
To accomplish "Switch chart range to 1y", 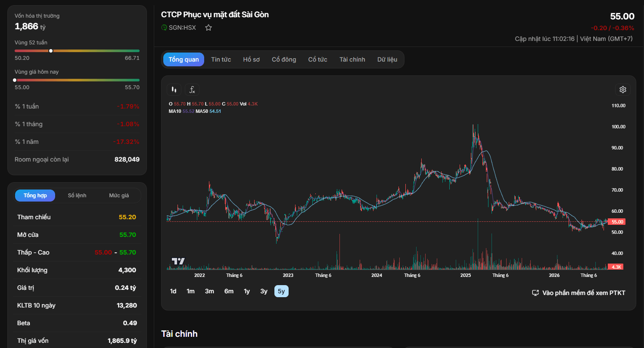I will [247, 291].
